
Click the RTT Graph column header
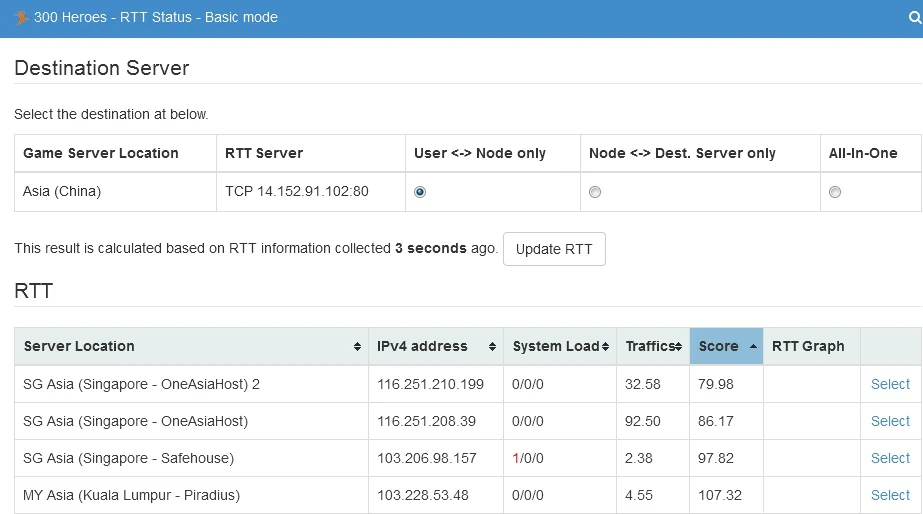(808, 346)
